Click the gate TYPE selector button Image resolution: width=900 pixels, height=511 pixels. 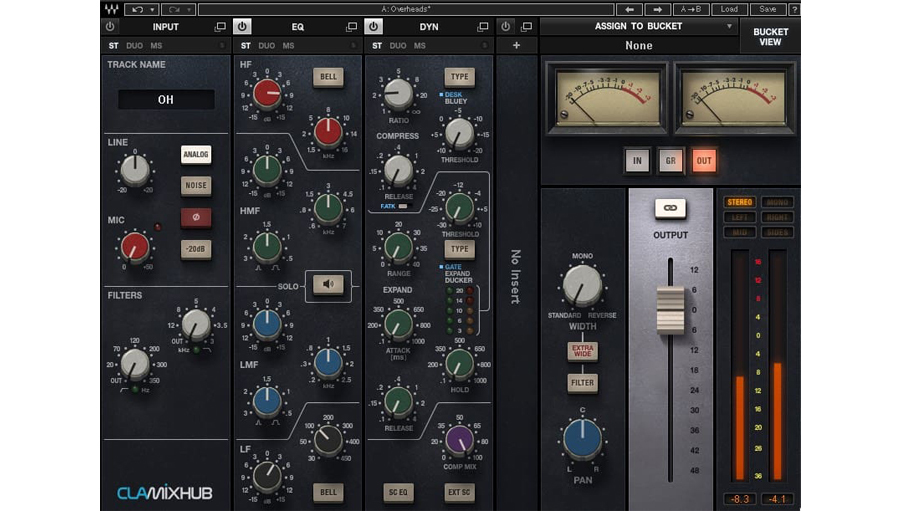[x=459, y=249]
